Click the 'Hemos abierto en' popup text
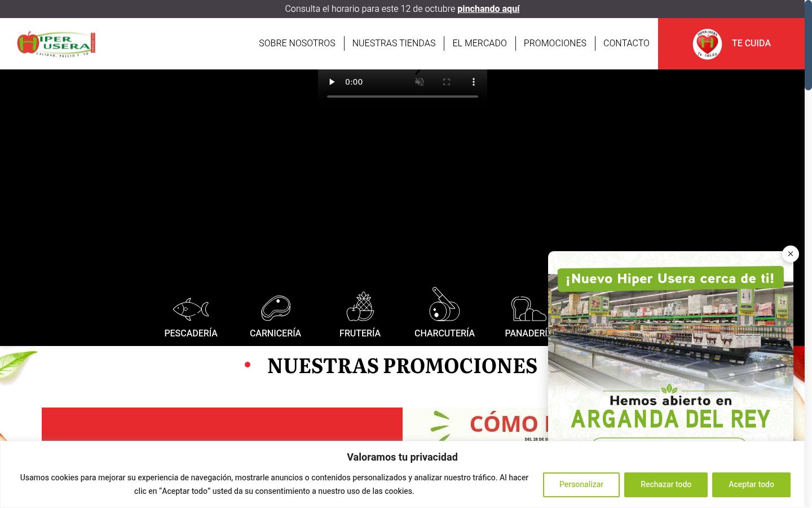 tap(670, 401)
